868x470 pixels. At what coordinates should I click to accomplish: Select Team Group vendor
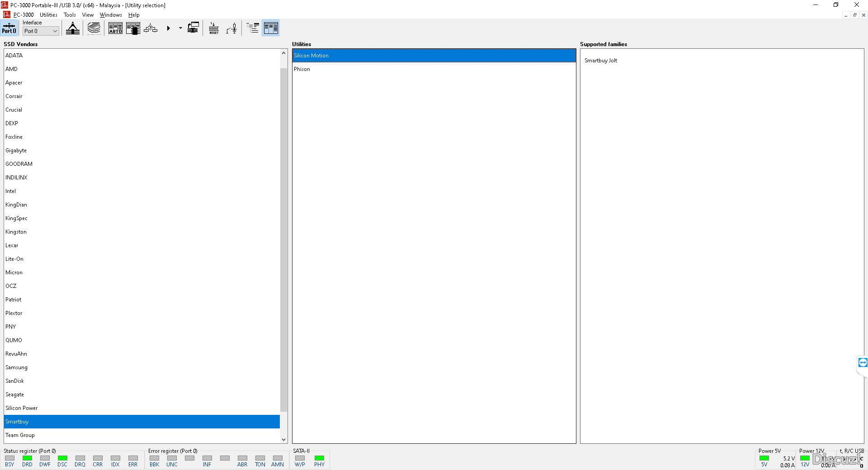tap(142, 435)
